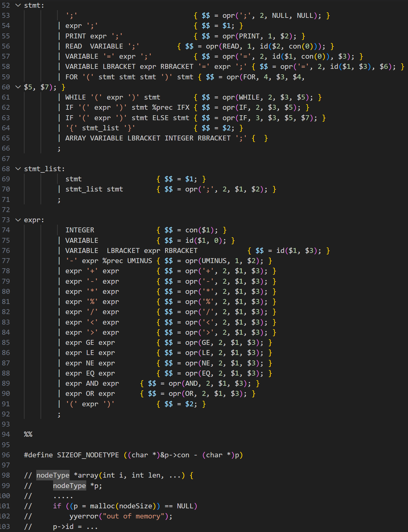
Task: Click the INTEGER token on line 74
Action: tap(80, 230)
